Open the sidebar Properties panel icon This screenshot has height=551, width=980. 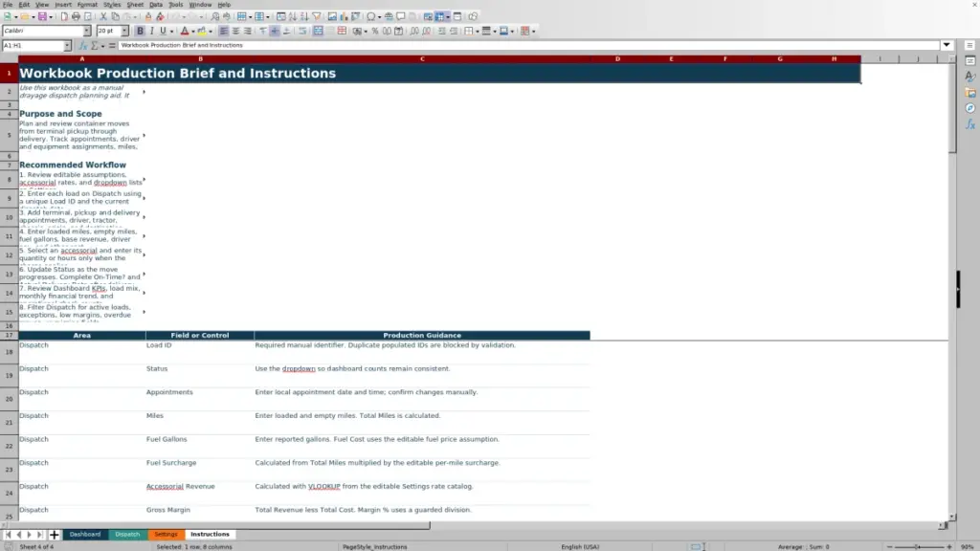coord(970,60)
